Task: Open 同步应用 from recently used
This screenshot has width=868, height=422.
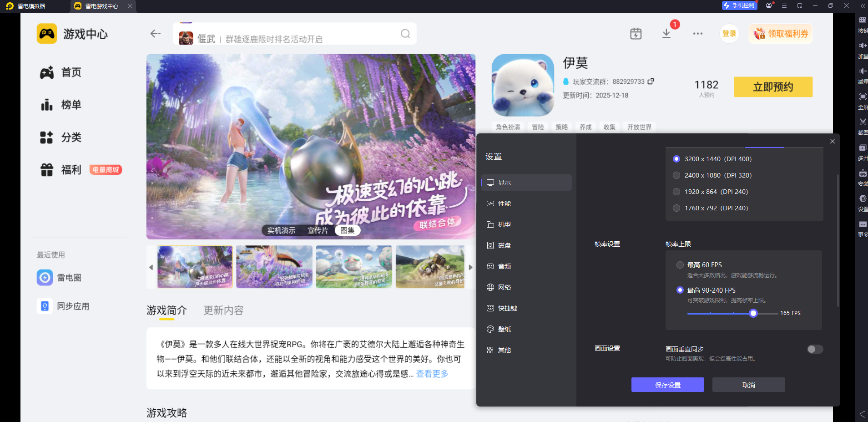Action: click(63, 306)
